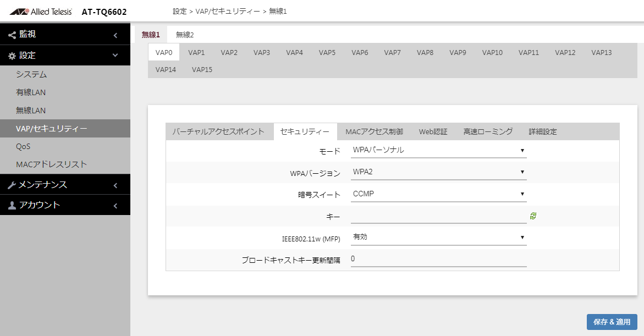
Task: Expand the アカウント menu chevron
Action: pos(115,206)
